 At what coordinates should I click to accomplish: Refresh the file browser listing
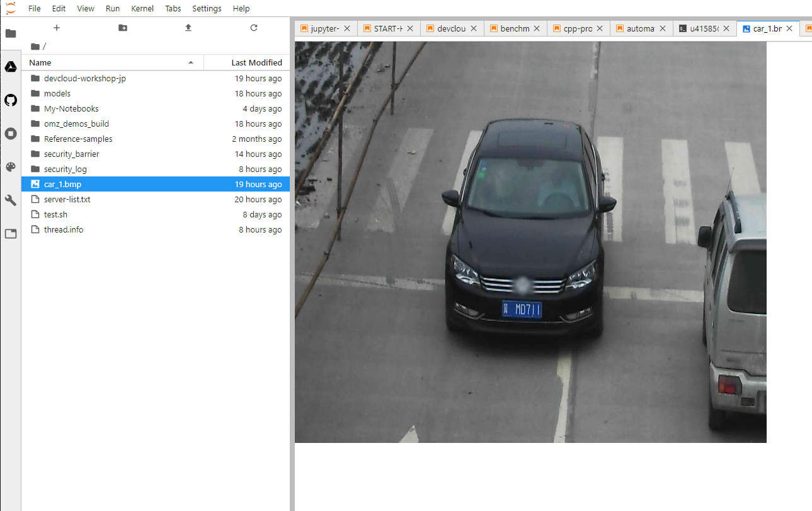253,28
